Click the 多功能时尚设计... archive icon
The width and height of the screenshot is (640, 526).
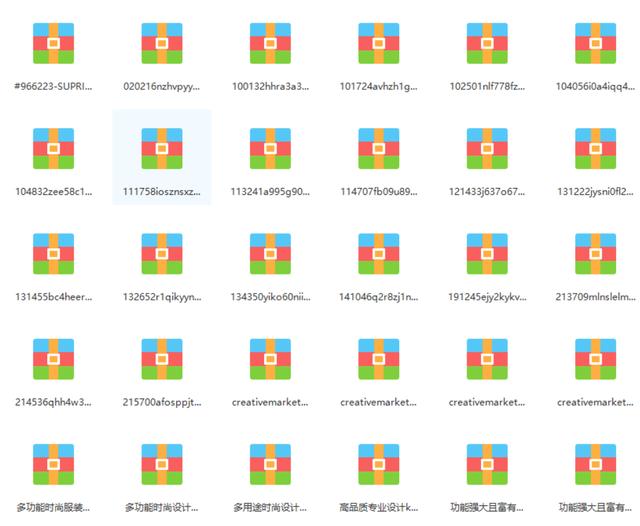162,464
